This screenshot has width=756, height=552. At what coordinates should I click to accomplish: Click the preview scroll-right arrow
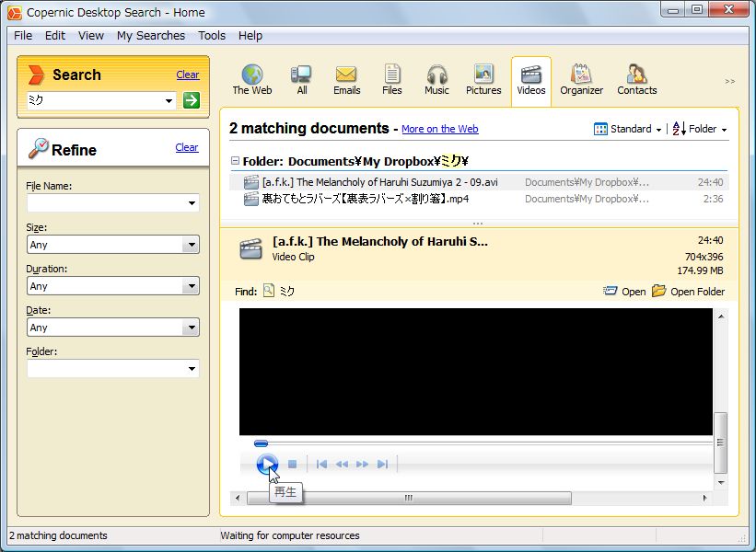(x=704, y=498)
